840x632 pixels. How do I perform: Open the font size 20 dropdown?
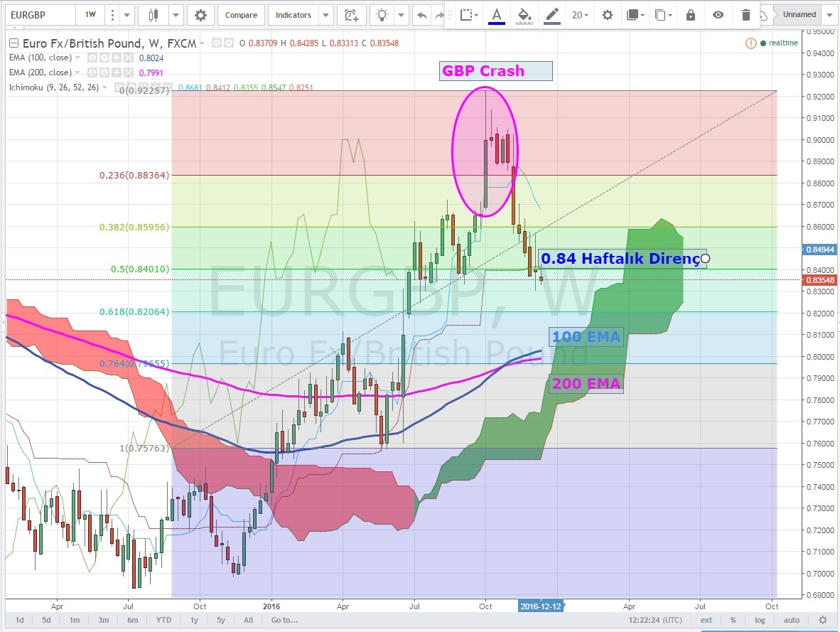(x=580, y=15)
